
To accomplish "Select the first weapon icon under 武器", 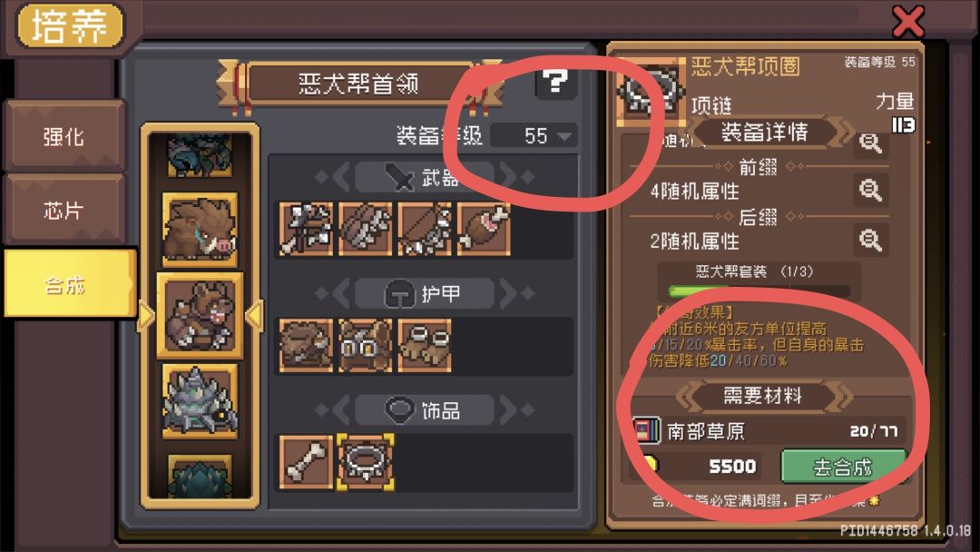I will coord(306,229).
